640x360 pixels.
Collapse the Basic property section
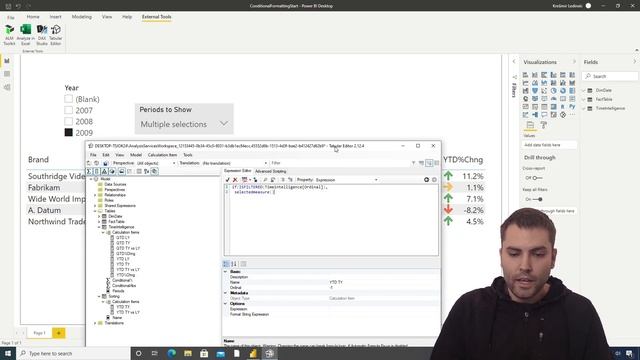(x=225, y=271)
